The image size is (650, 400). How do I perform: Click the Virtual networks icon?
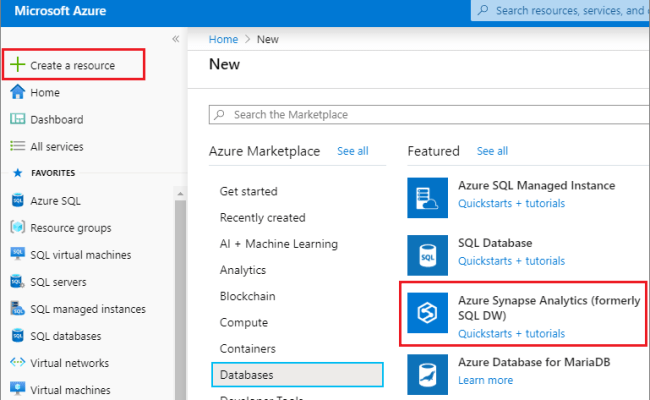click(x=17, y=362)
